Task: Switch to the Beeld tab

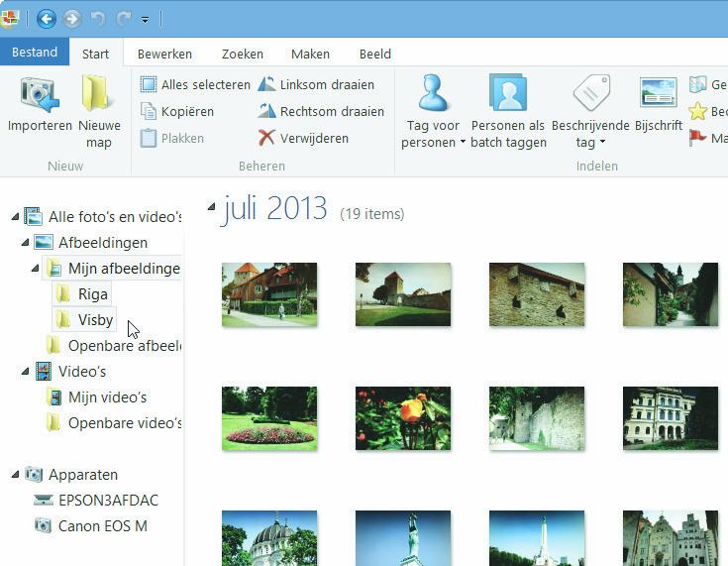Action: pyautogui.click(x=375, y=54)
